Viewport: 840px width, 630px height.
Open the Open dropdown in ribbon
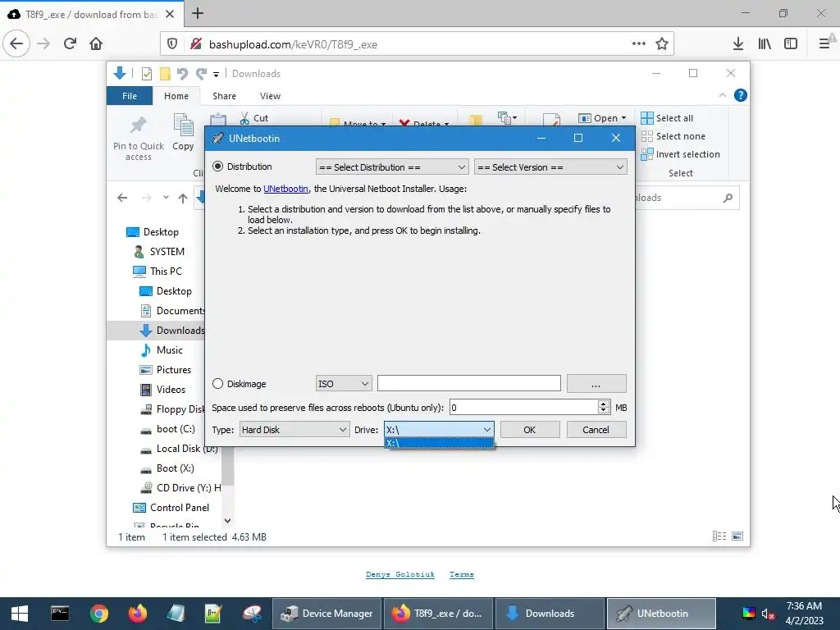tap(602, 118)
